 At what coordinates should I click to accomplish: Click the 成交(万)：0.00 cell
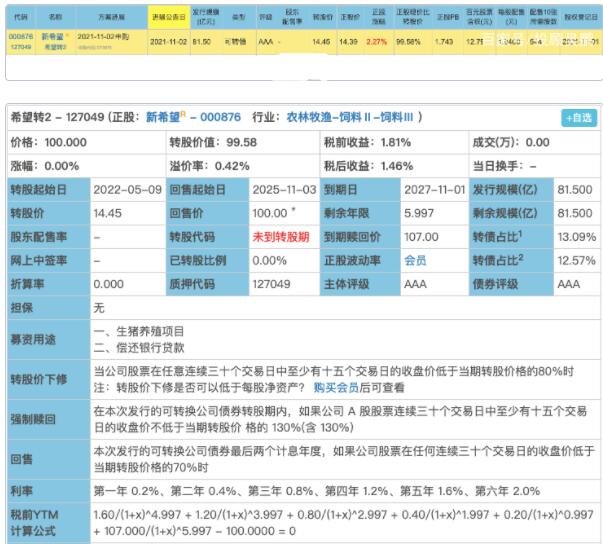coord(535,142)
